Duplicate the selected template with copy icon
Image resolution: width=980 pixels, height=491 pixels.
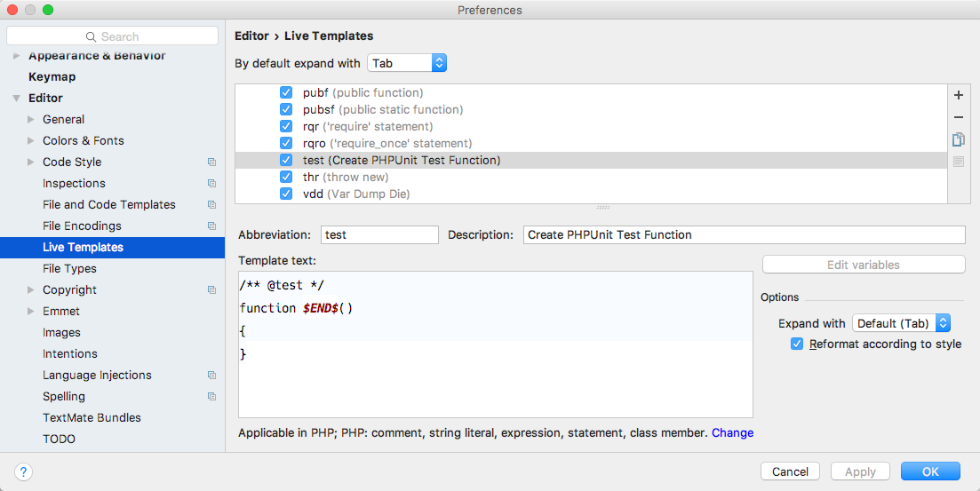coord(958,139)
